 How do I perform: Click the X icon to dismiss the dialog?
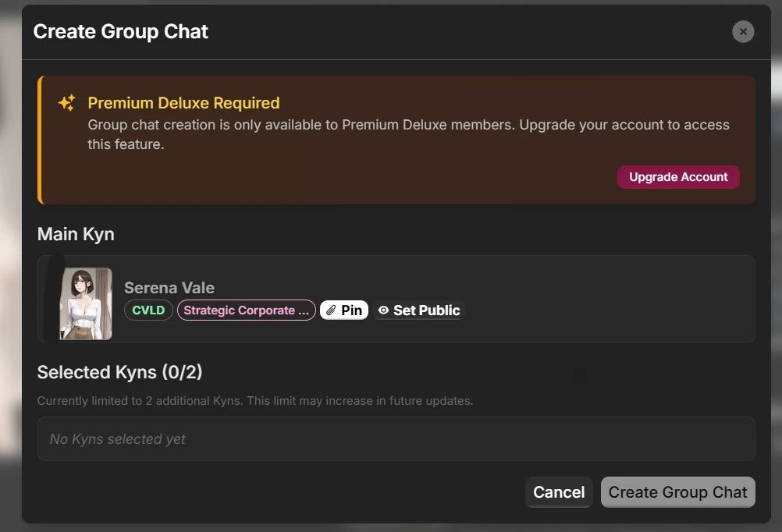click(x=742, y=31)
